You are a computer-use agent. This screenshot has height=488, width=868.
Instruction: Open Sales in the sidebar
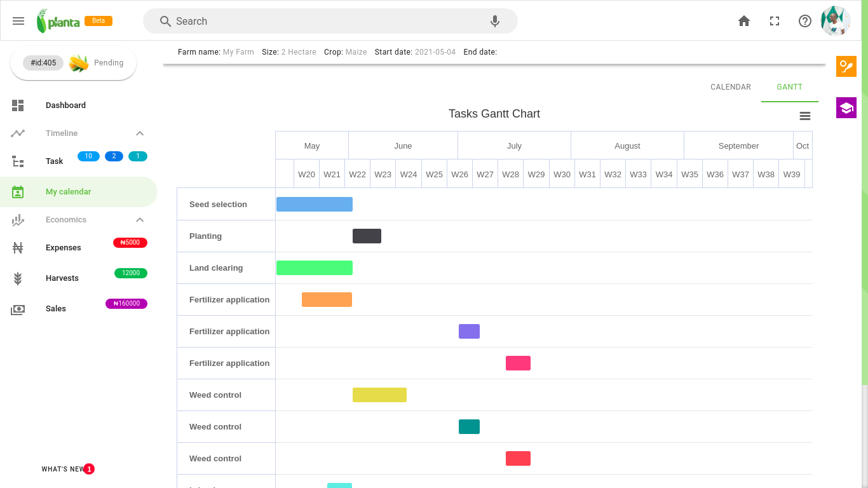point(56,309)
